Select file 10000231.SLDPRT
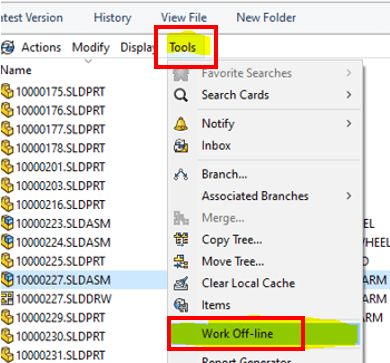390x363 pixels. pyautogui.click(x=60, y=355)
